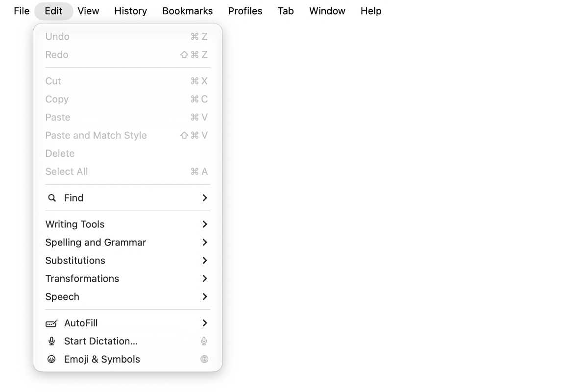This screenshot has width=588, height=392.
Task: Open the History menu
Action: tap(131, 11)
